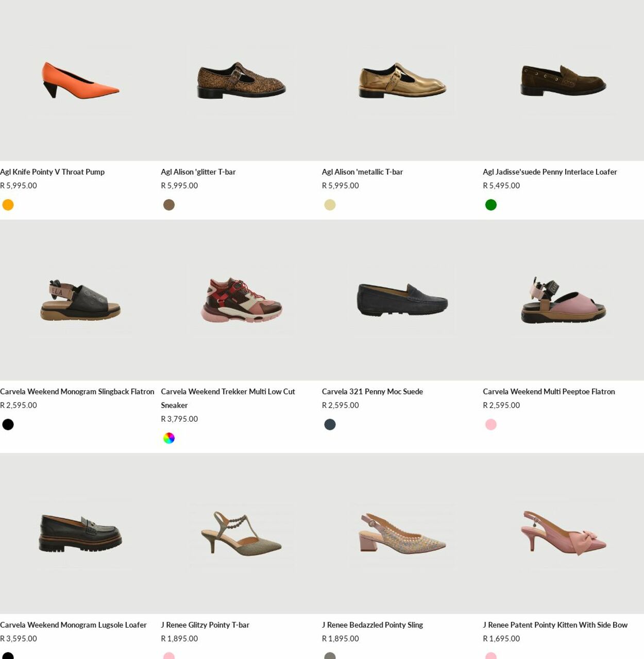Screen dimensions: 644x659
Task: Open the Agl Knife Pointy V Throat Pump image
Action: [x=80, y=80]
